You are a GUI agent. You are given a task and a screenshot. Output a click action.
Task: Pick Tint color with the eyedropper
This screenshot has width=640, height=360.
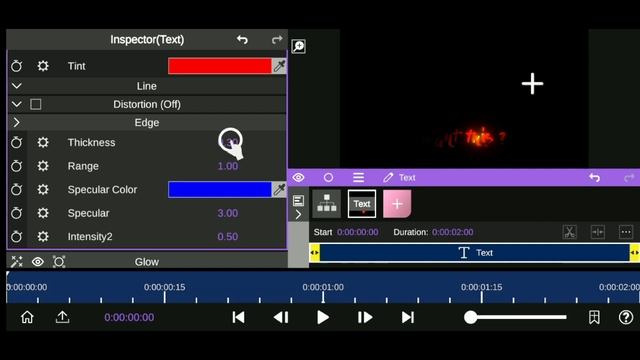[279, 66]
